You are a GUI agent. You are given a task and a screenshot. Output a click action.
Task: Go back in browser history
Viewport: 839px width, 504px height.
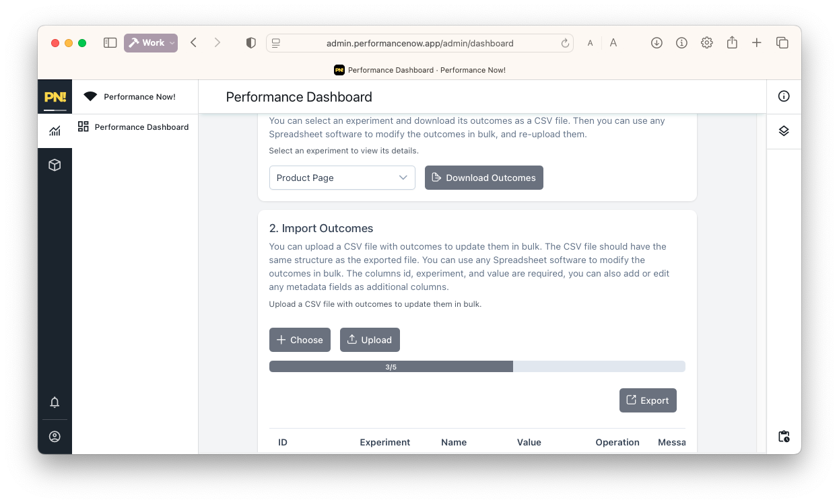pos(193,43)
